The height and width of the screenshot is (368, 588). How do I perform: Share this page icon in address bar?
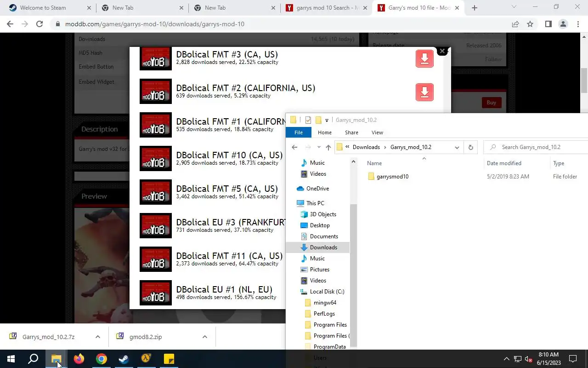click(x=515, y=24)
